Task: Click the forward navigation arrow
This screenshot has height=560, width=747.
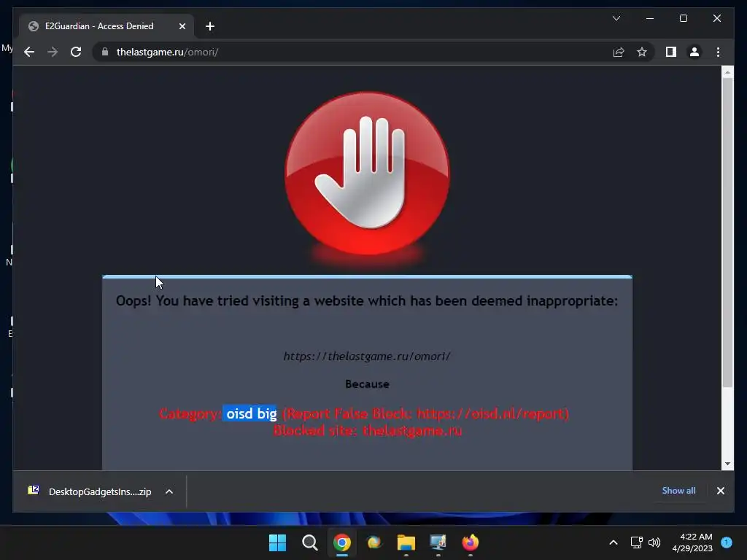Action: 53,52
